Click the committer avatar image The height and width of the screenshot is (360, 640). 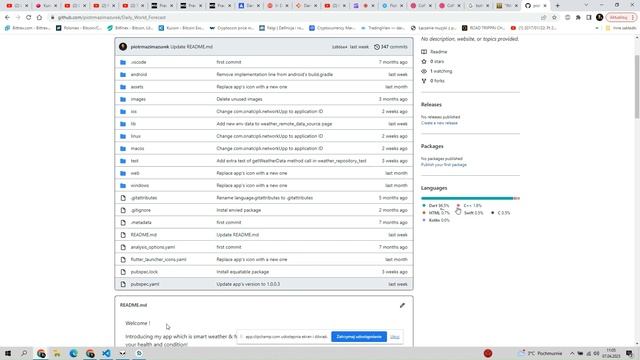(123, 47)
